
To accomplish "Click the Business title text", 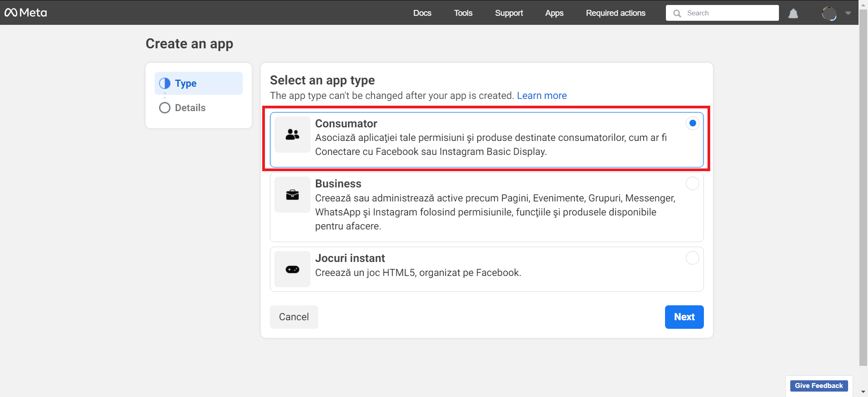I will pyautogui.click(x=338, y=184).
